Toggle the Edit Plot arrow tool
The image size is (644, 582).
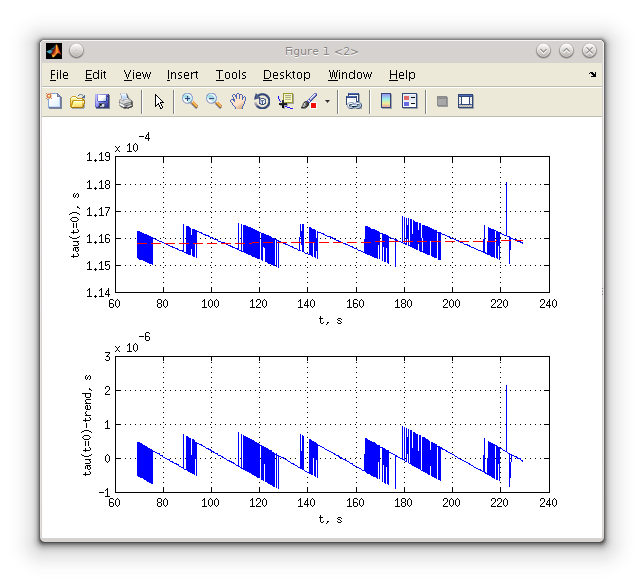tap(159, 101)
